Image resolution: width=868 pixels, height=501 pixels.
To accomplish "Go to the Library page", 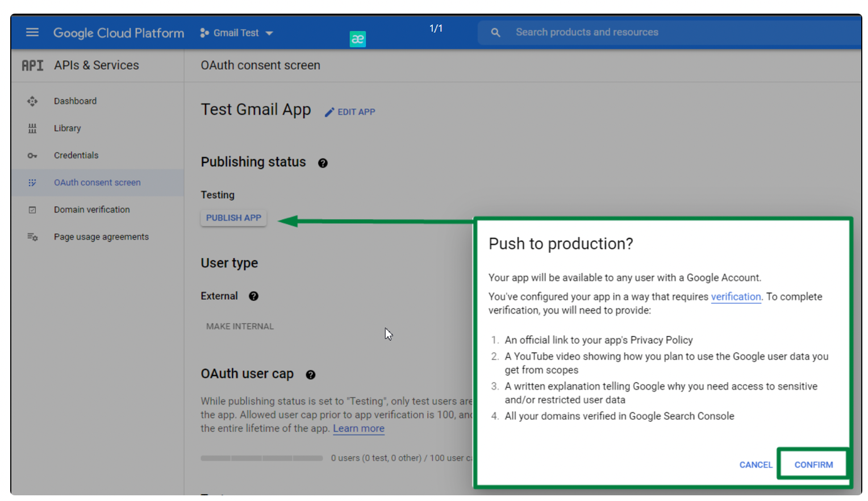I will tap(68, 128).
